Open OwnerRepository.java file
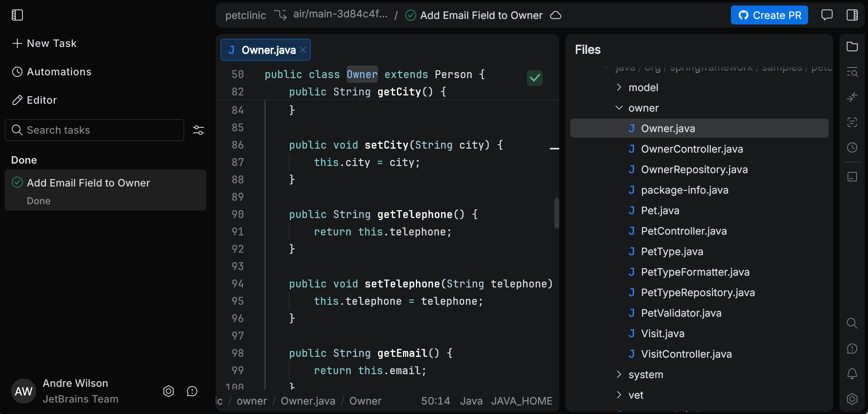 694,170
